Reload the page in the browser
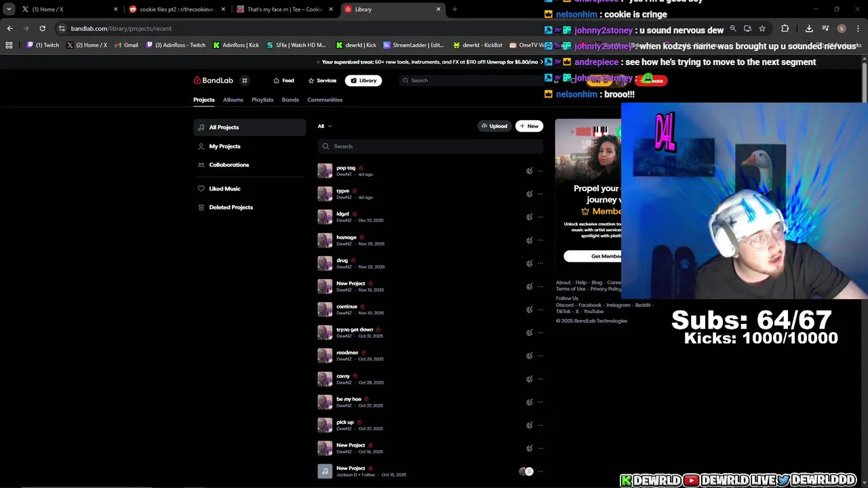Viewport: 868px width, 488px height. (42, 28)
